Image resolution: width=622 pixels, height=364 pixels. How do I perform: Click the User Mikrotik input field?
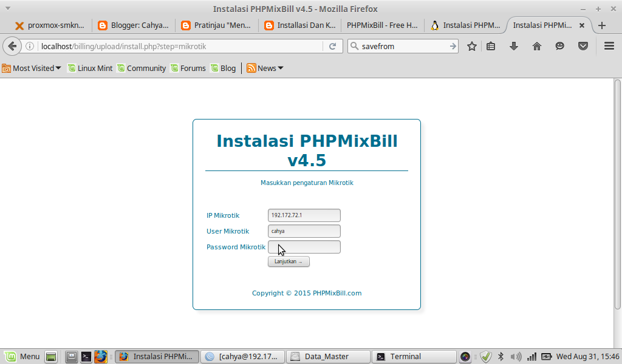(x=304, y=231)
